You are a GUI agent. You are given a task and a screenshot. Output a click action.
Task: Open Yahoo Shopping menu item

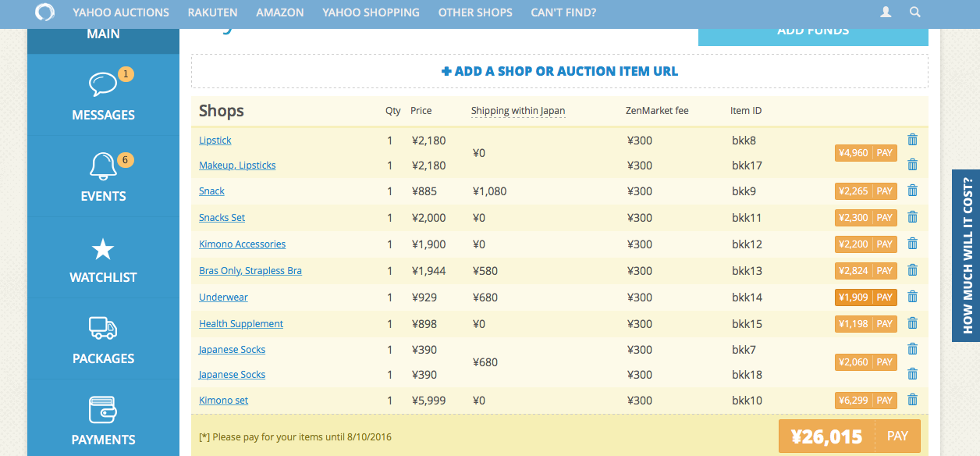[x=371, y=12]
